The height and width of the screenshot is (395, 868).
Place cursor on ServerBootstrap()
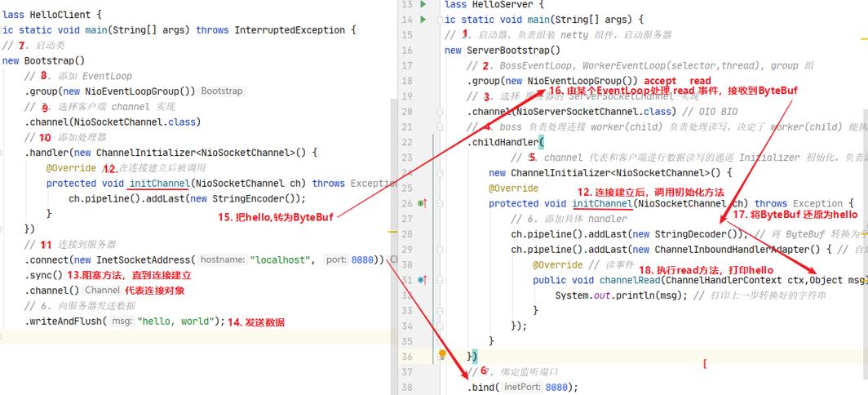pyautogui.click(x=514, y=51)
